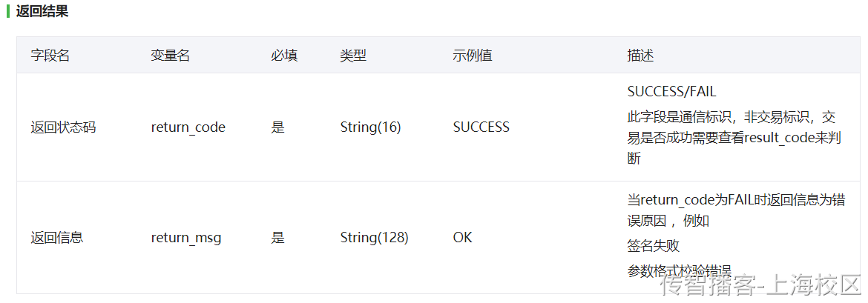This screenshot has height=303, width=868.
Task: Click the 示例值 column header
Action: (473, 56)
